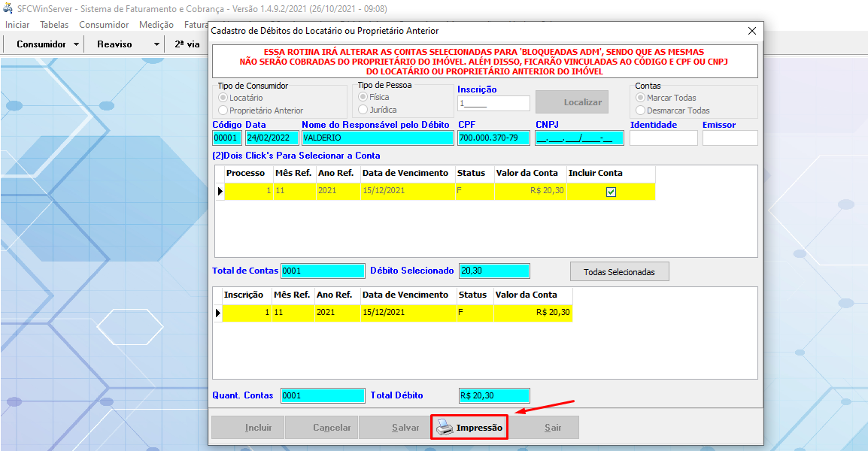868x451 pixels.
Task: Select the Proprietário Anterior radio option
Action: point(223,110)
